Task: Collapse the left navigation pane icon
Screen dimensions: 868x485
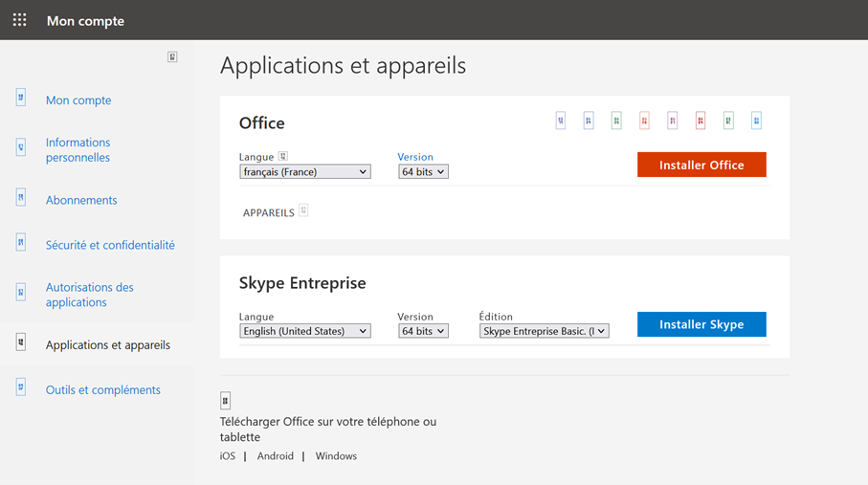Action: click(172, 57)
